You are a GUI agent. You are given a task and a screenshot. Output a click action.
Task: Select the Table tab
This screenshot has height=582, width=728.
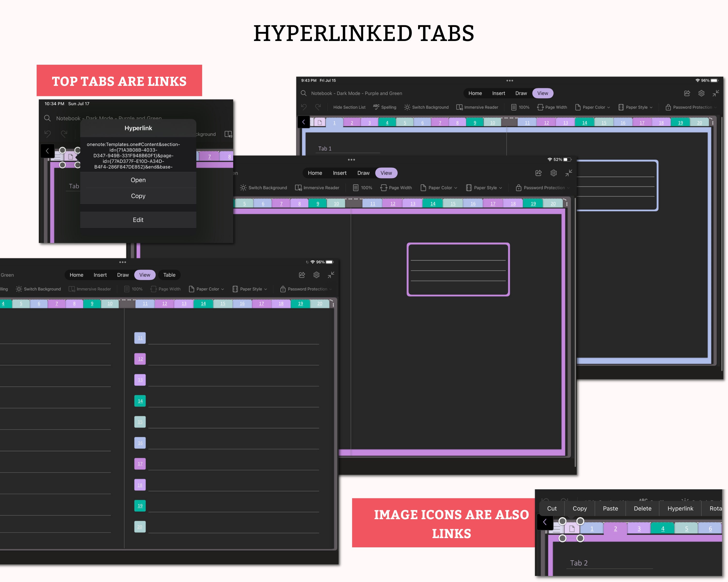tap(169, 275)
